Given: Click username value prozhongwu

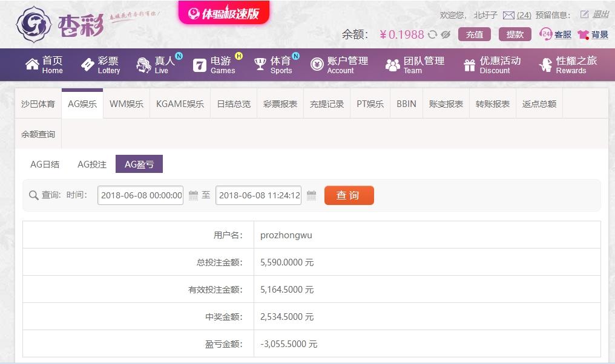Looking at the screenshot, I should click(286, 235).
